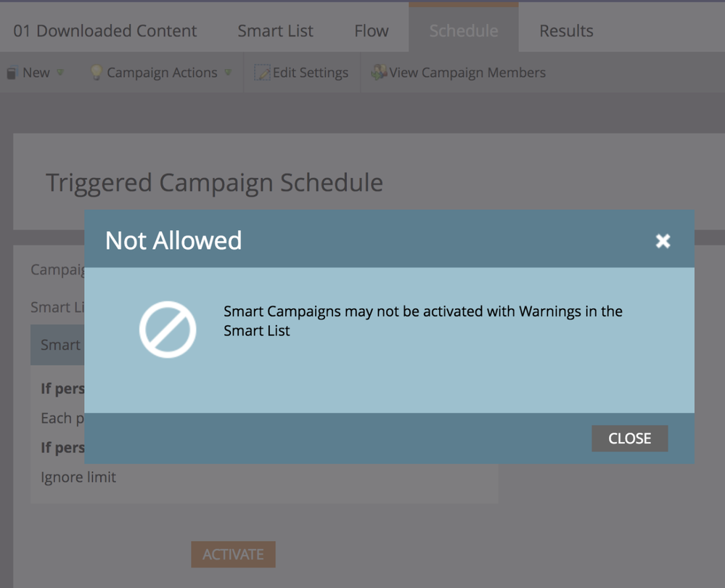This screenshot has width=725, height=588.
Task: Click the Not Allowed dialog title
Action: [x=173, y=240]
